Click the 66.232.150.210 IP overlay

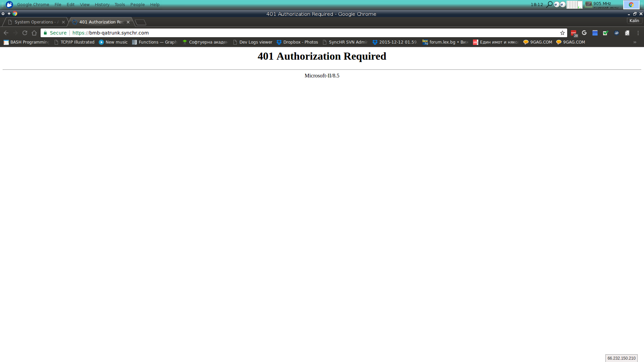(622, 358)
